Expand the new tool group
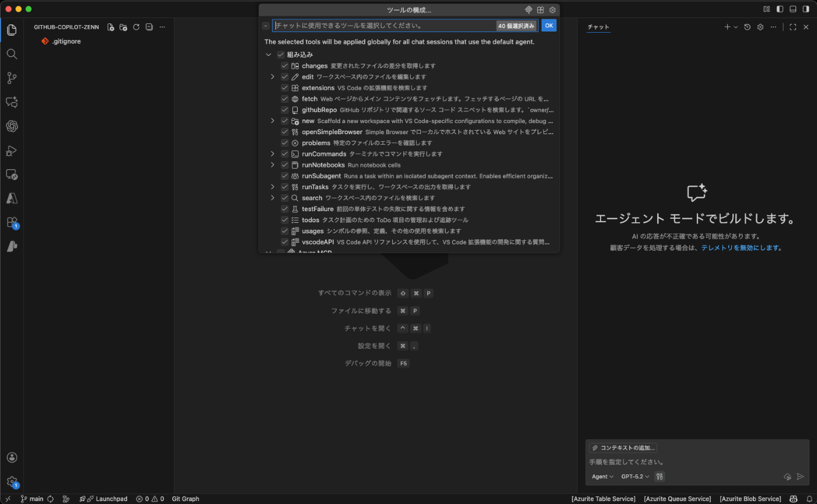This screenshot has width=817, height=504. coord(273,121)
